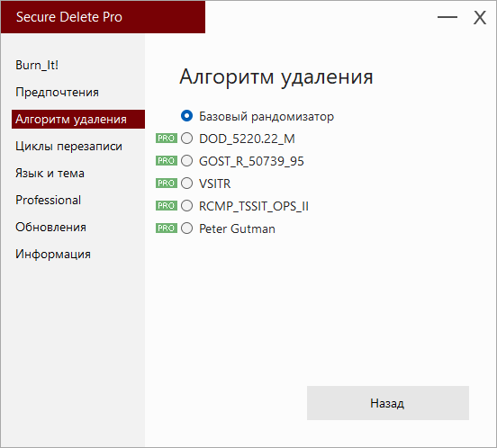Select the Базовый рандомизатор radio button

coord(186,116)
